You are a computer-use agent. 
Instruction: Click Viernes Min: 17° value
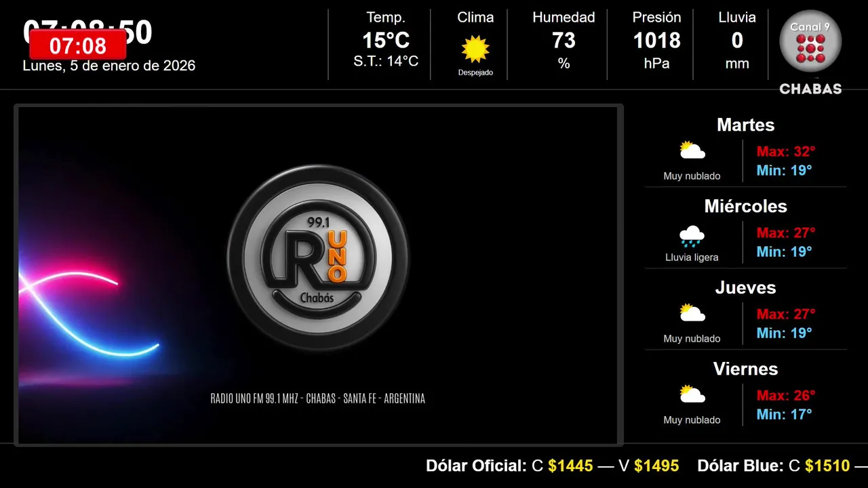(x=785, y=414)
